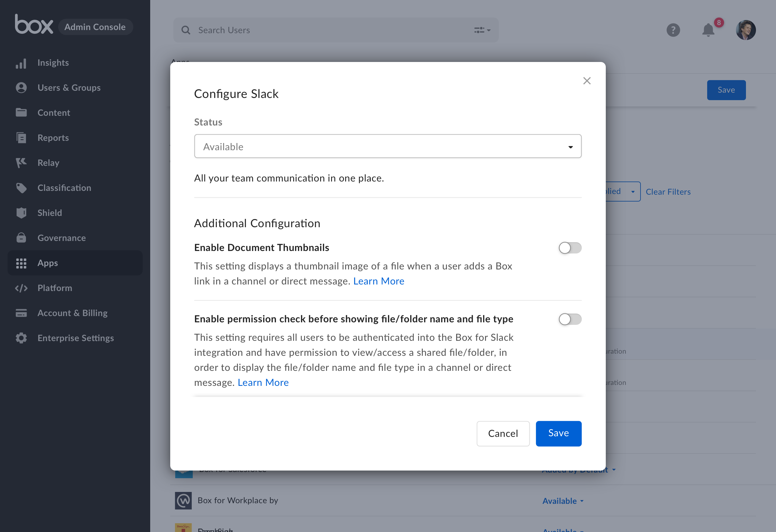Screen dimensions: 776x532
Task: Open the search filter options dropdown
Action: (482, 30)
